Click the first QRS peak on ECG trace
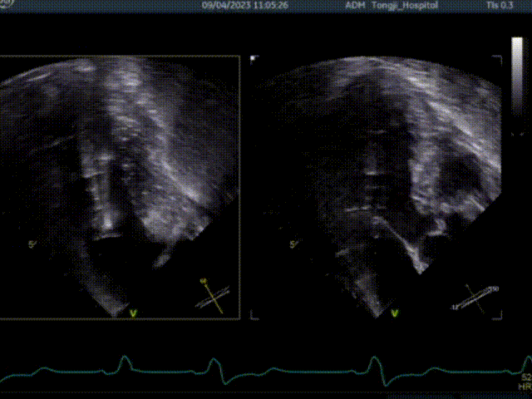532x399 pixels. 123,359
